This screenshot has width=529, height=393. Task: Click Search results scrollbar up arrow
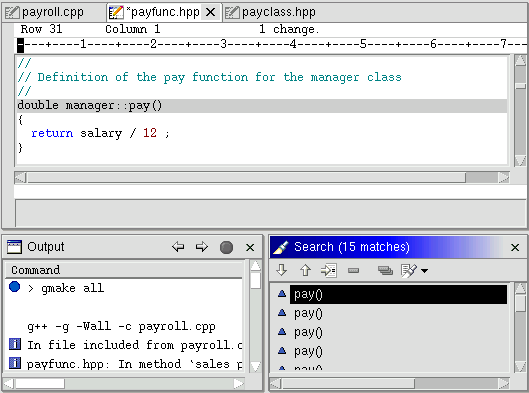(x=521, y=288)
